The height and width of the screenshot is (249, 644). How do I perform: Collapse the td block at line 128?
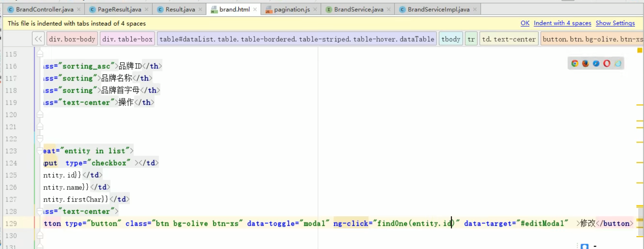(x=40, y=211)
